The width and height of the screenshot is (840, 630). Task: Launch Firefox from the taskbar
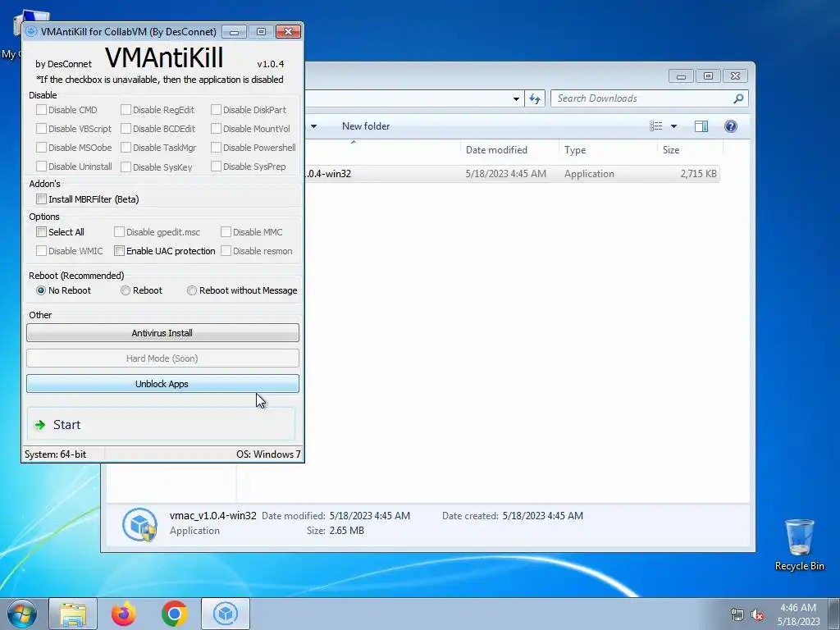tap(124, 614)
